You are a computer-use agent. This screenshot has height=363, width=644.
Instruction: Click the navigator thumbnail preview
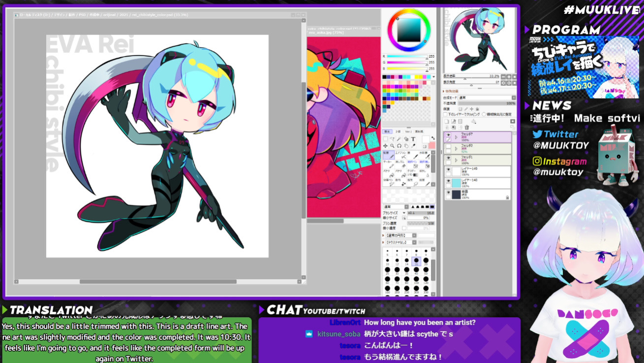[x=480, y=40]
